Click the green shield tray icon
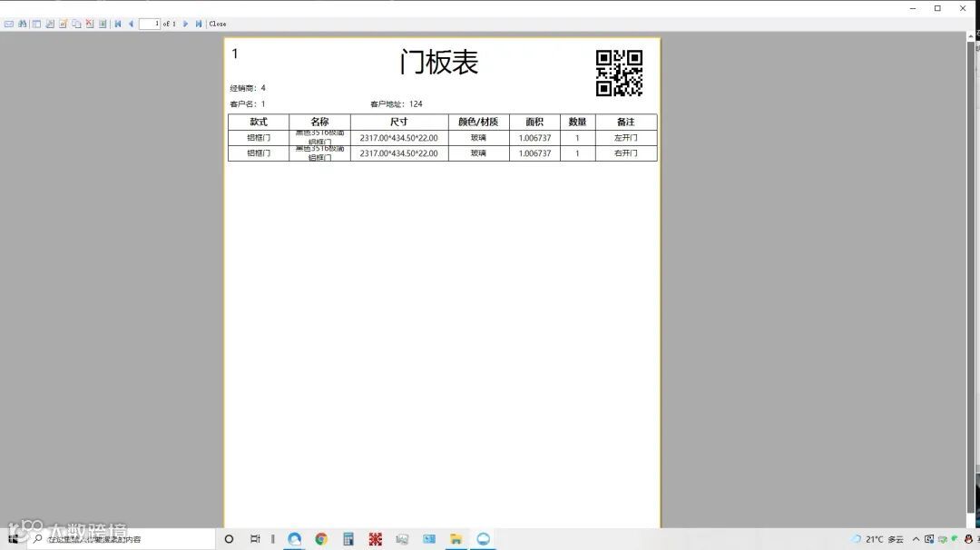The height and width of the screenshot is (550, 980). [955, 538]
